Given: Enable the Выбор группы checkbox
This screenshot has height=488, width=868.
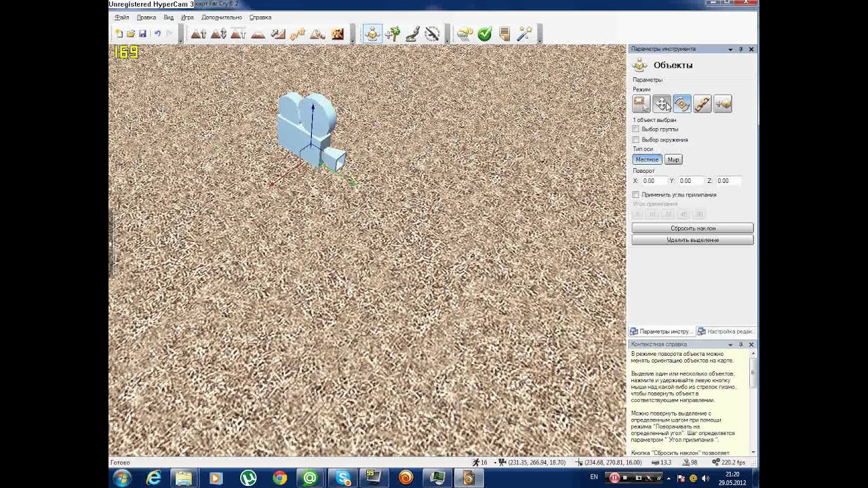Looking at the screenshot, I should click(x=636, y=129).
